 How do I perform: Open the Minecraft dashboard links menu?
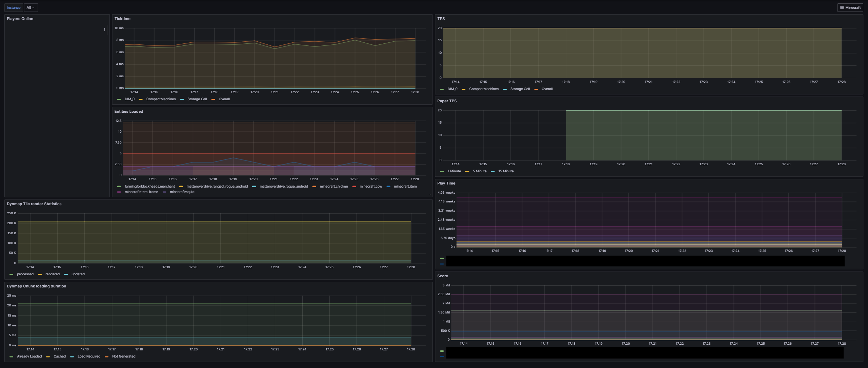click(x=850, y=7)
